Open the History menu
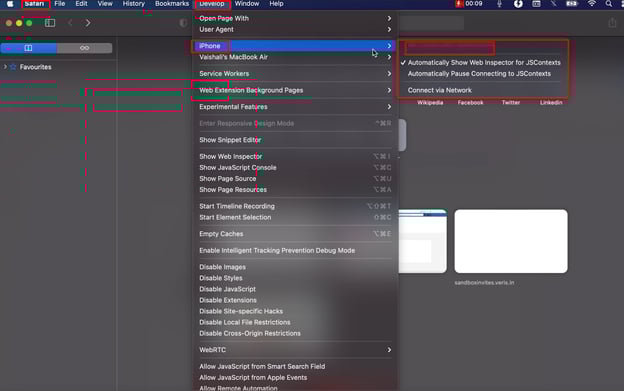Viewport: 624px width, 391px height. [134, 4]
